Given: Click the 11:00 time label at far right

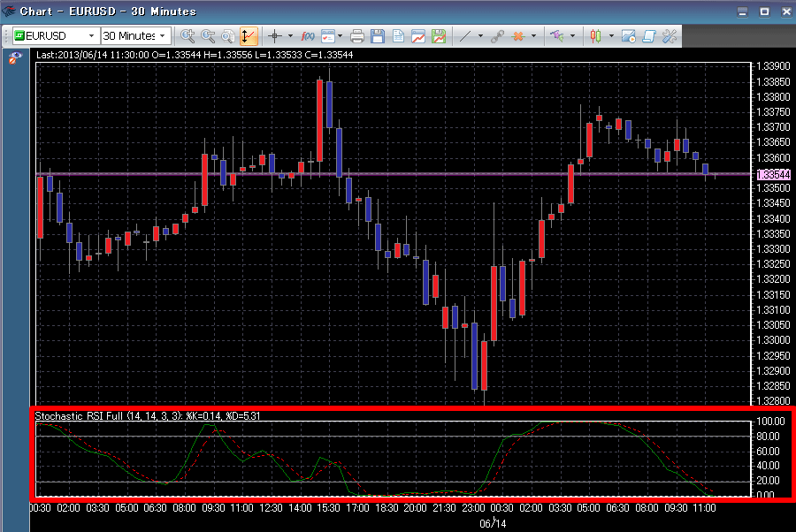Looking at the screenshot, I should tap(704, 507).
